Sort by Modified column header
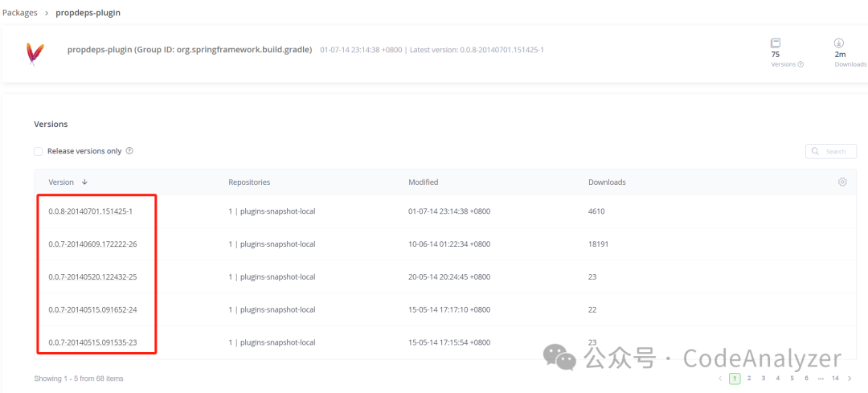The height and width of the screenshot is (393, 868). [x=424, y=182]
